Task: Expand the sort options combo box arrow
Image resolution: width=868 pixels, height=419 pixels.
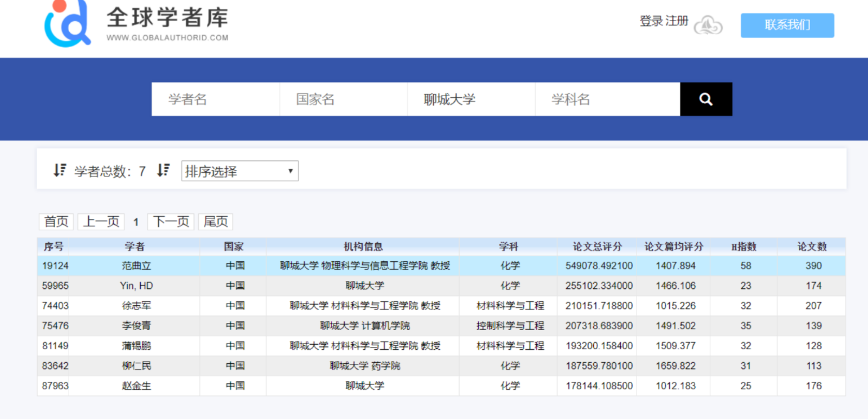Action: tap(290, 171)
